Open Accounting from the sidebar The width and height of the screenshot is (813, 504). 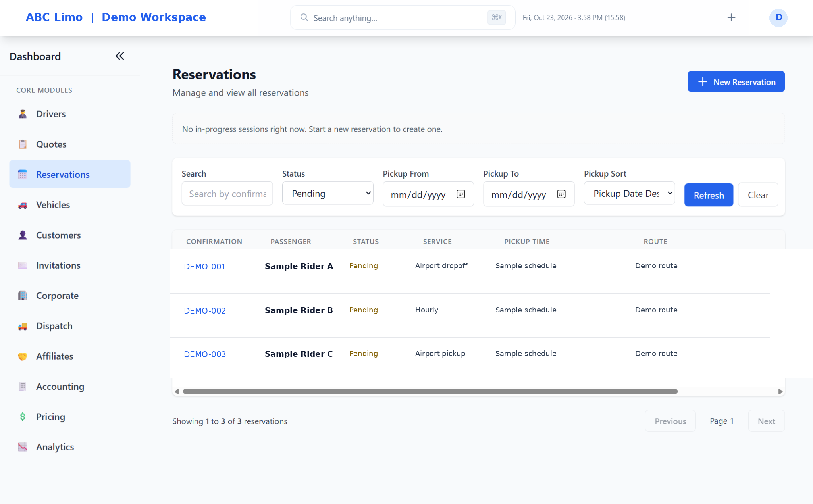click(70, 387)
